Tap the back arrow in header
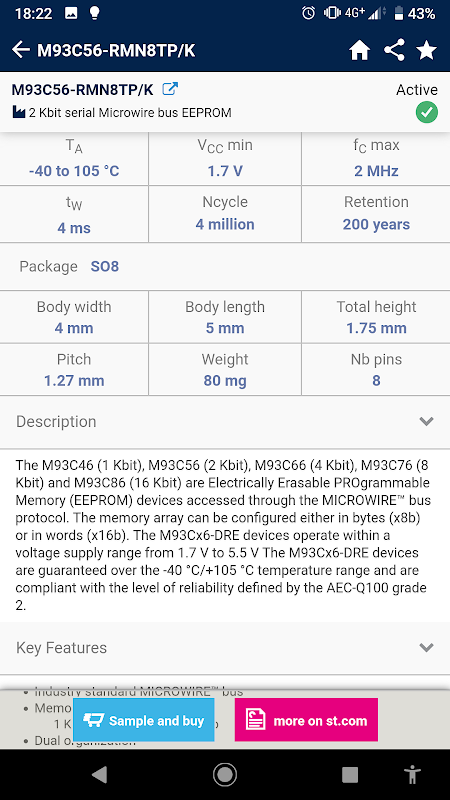The height and width of the screenshot is (800, 450). coord(21,50)
